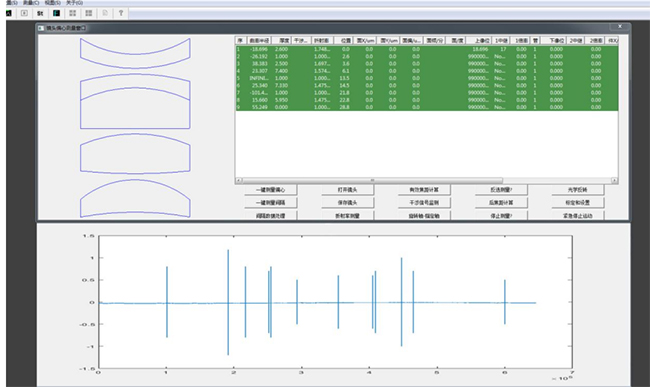Select the four-square grid layout toolbar icon
This screenshot has width=650, height=387.
[x=73, y=13]
